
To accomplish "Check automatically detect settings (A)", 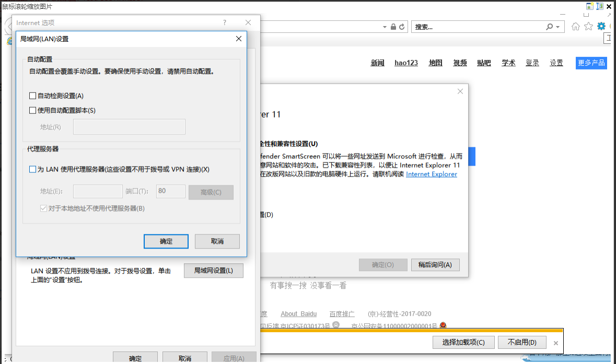I will coord(32,96).
